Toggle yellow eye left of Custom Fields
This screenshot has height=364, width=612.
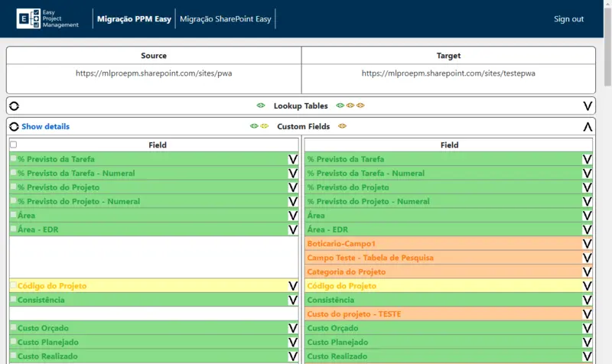[265, 126]
